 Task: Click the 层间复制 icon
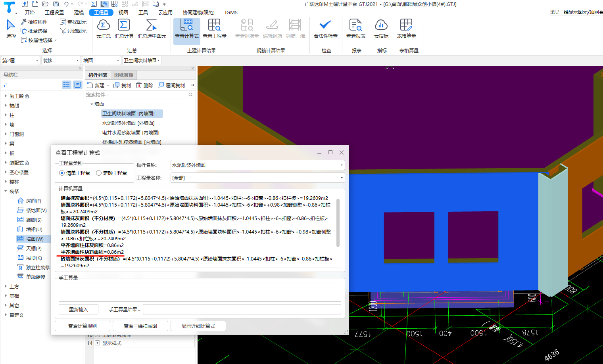tap(161, 85)
